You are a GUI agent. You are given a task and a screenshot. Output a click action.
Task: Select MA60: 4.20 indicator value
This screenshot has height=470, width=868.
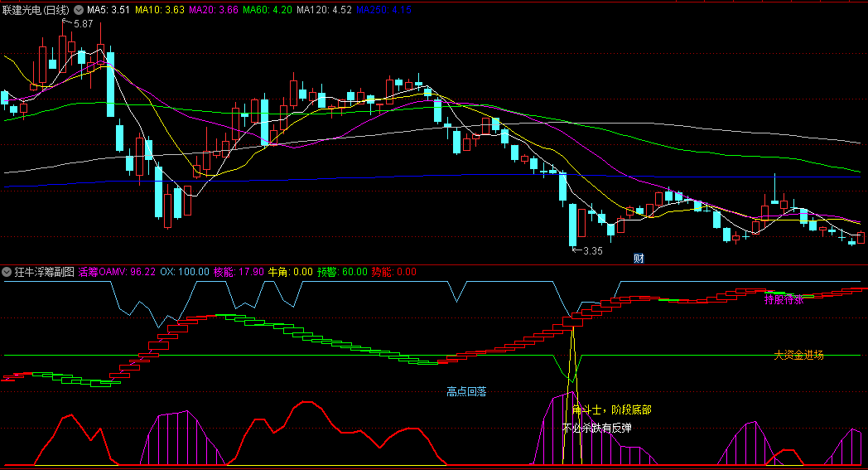click(x=268, y=9)
